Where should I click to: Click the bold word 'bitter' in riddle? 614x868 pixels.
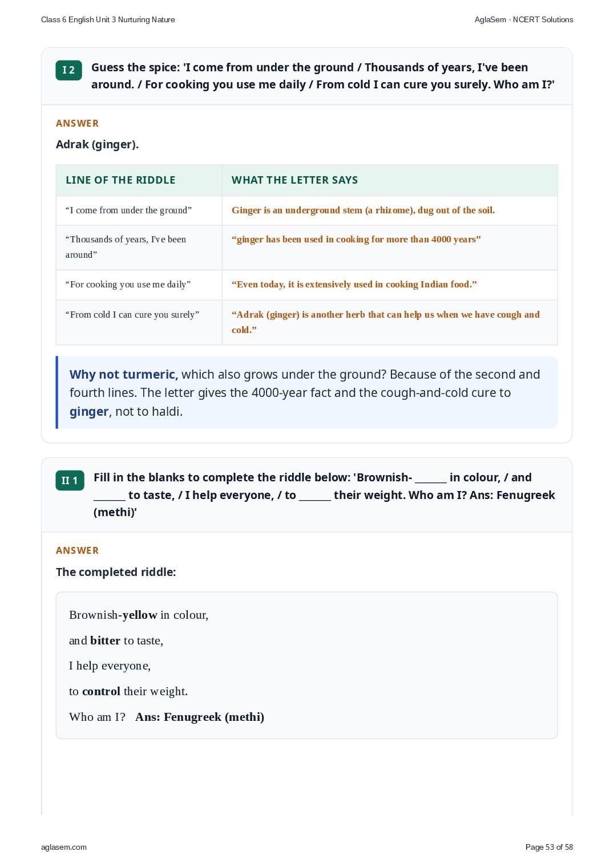[105, 640]
